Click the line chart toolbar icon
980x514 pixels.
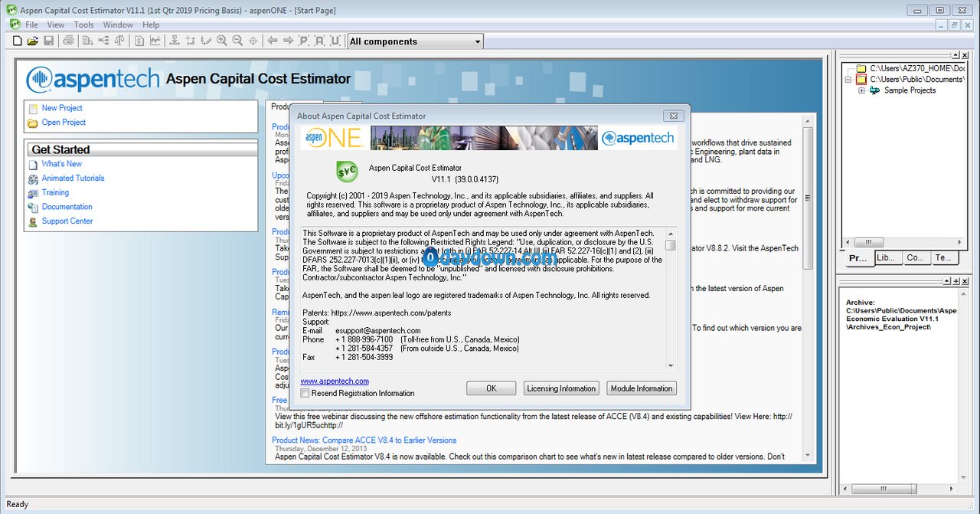[x=155, y=41]
